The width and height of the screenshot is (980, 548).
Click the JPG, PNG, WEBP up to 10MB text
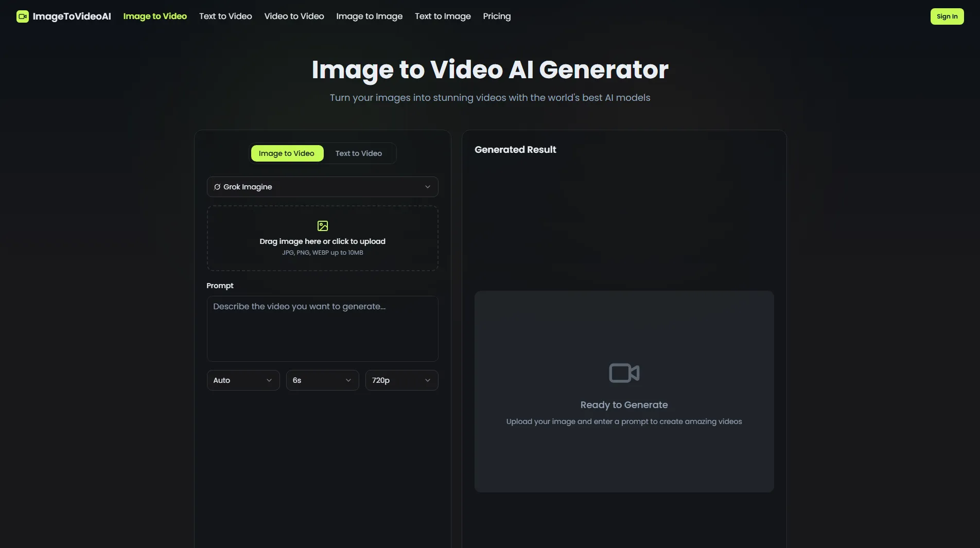[323, 253]
